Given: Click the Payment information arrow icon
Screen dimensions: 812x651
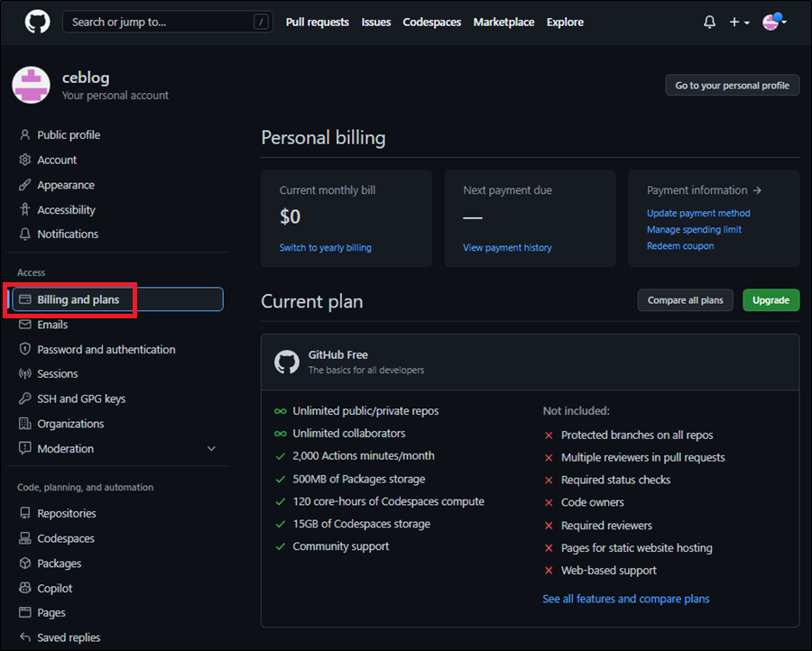Looking at the screenshot, I should point(757,190).
